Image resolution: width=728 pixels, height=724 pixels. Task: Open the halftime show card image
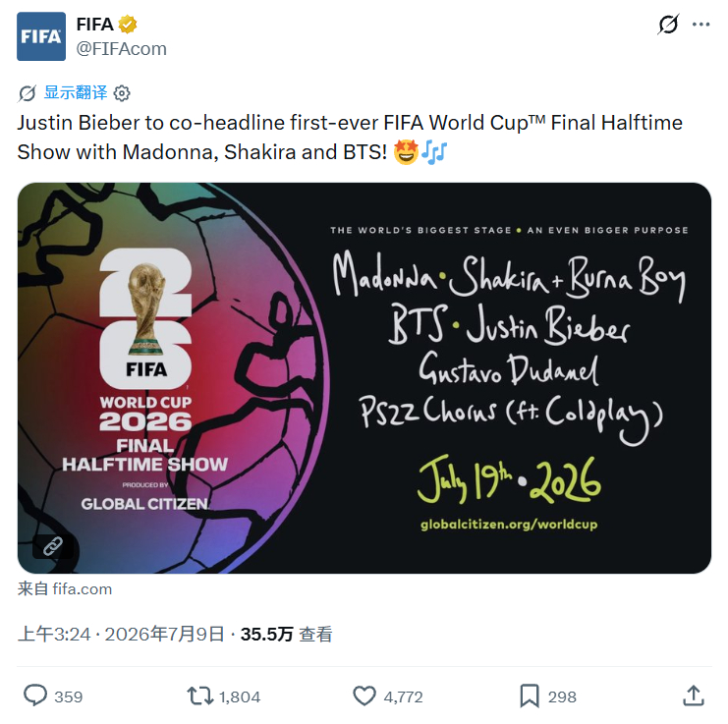(364, 378)
